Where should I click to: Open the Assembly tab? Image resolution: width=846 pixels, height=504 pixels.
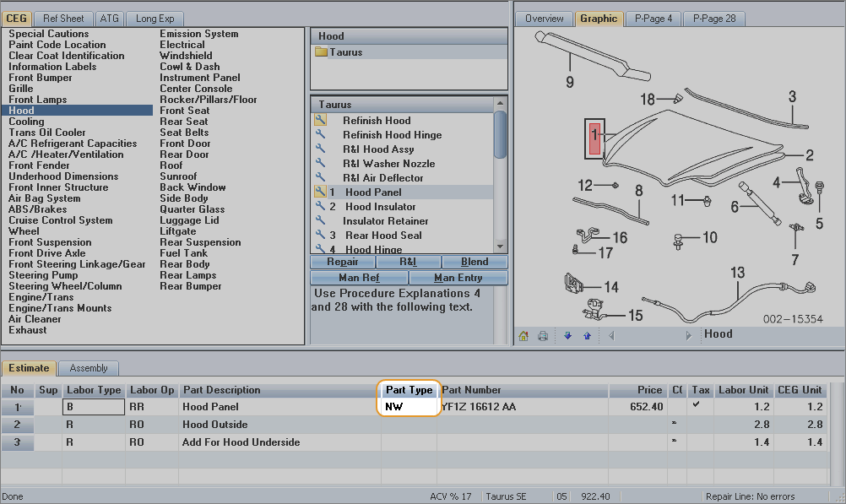[x=89, y=368]
